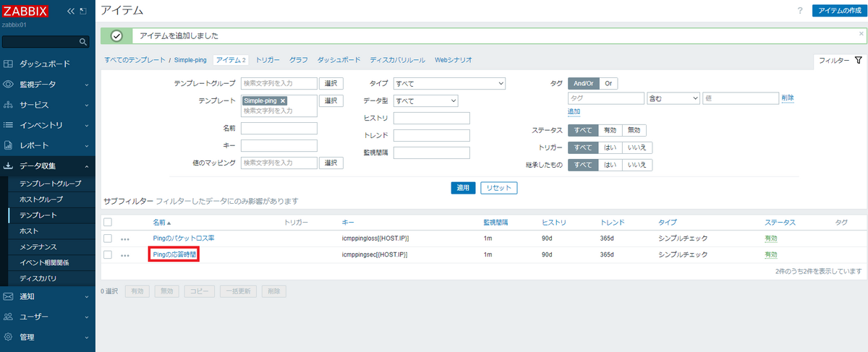Image resolution: width=868 pixels, height=352 pixels.
Task: Expand the 管理 menu
Action: [86, 337]
